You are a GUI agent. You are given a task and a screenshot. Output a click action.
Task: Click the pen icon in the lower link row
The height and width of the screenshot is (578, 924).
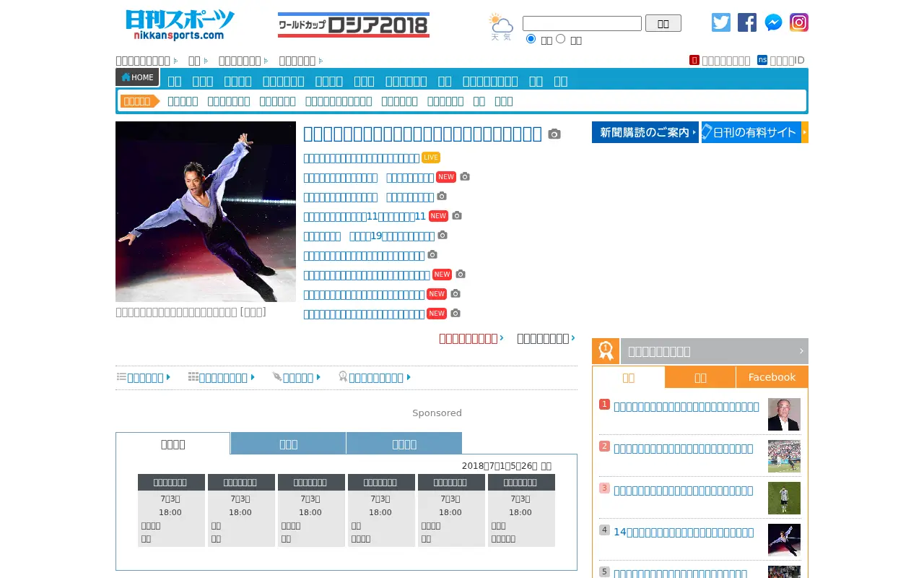pos(277,377)
